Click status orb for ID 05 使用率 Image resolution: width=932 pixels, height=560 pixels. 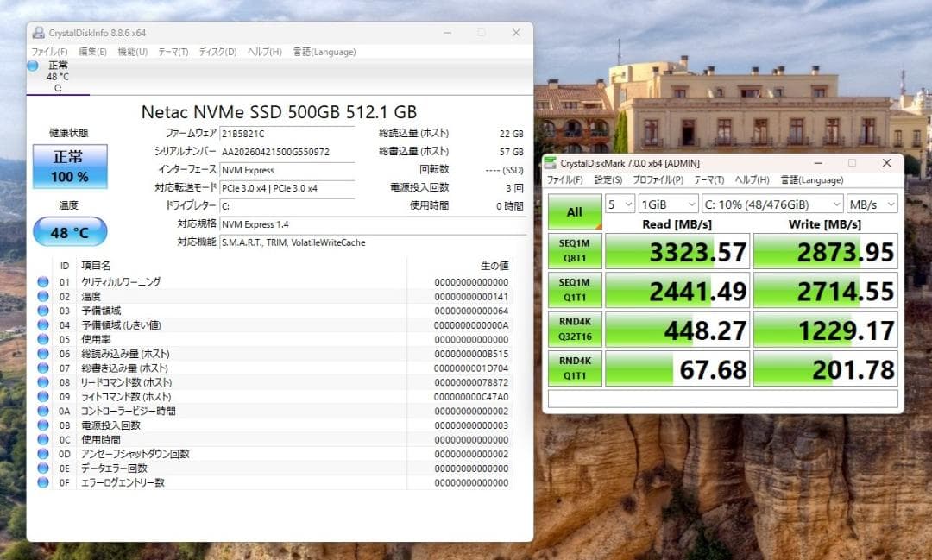tap(43, 339)
